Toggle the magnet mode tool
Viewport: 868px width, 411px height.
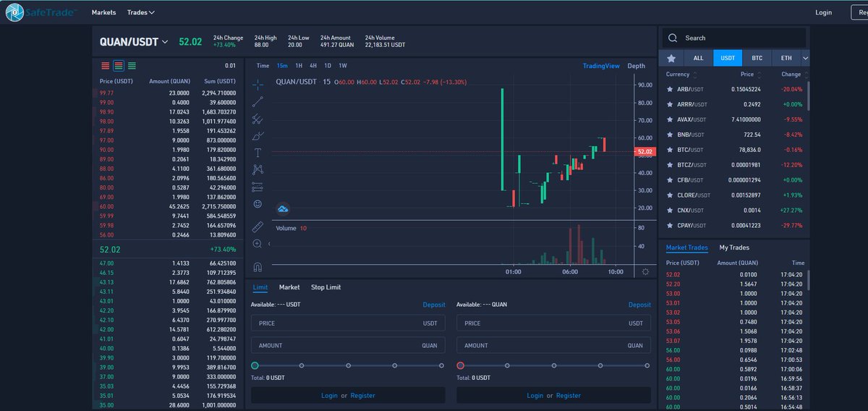point(258,266)
